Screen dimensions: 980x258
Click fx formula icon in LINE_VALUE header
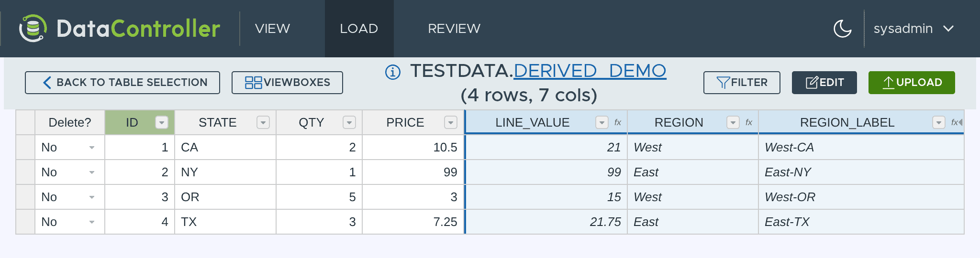pyautogui.click(x=618, y=123)
